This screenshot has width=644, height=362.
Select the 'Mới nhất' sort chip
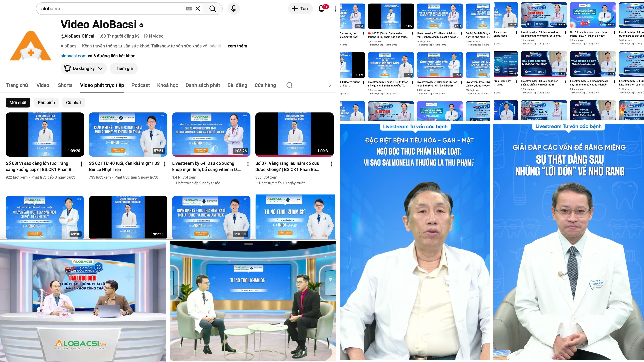18,103
